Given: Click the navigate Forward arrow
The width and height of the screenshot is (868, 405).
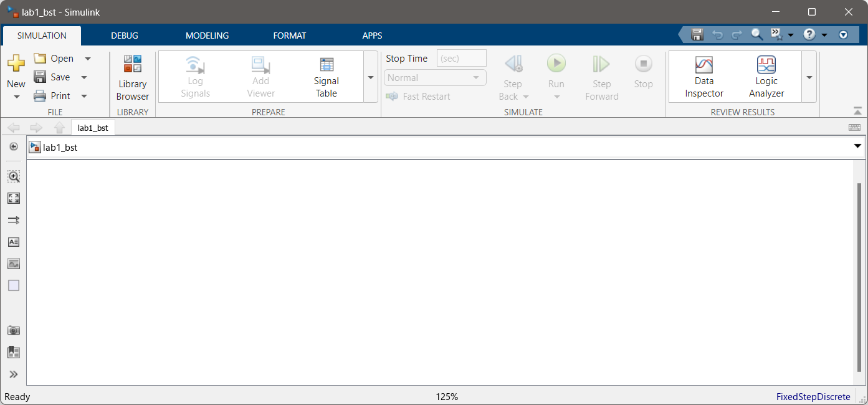Looking at the screenshot, I should (x=36, y=128).
